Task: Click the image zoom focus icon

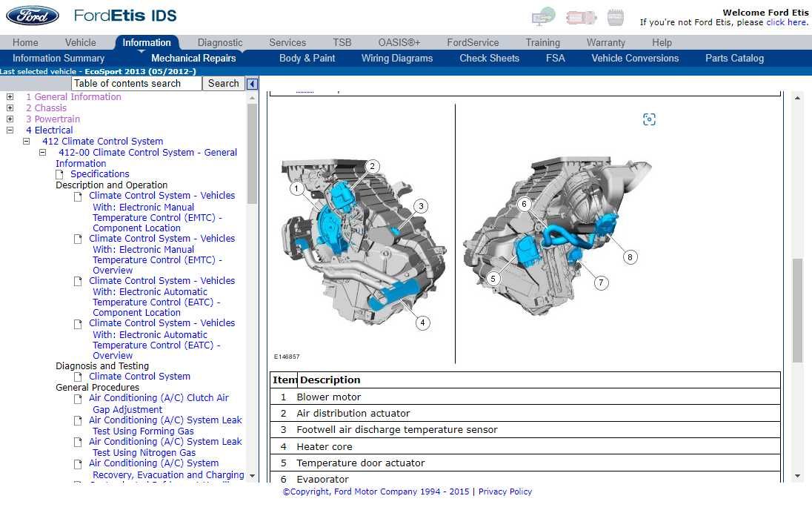Action: [x=649, y=119]
